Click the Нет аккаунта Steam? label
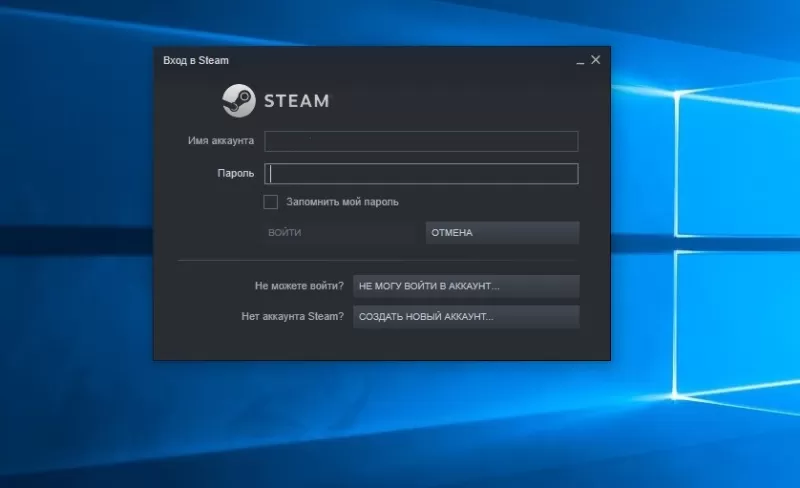This screenshot has width=800, height=488. [292, 316]
